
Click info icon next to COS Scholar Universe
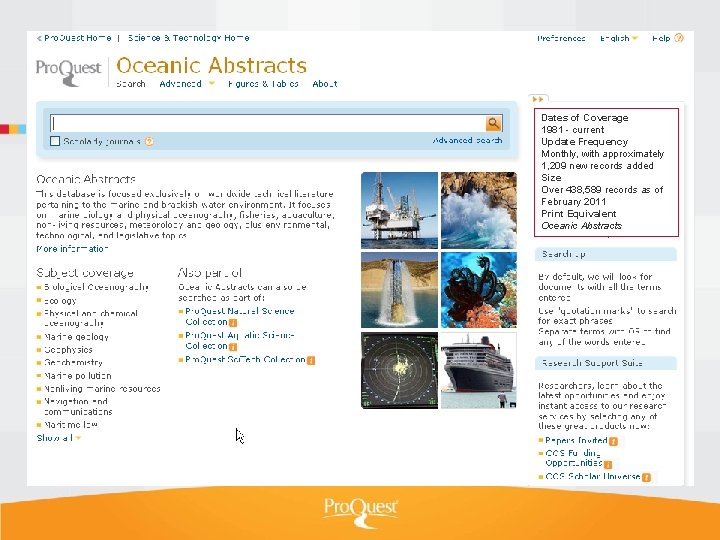646,478
